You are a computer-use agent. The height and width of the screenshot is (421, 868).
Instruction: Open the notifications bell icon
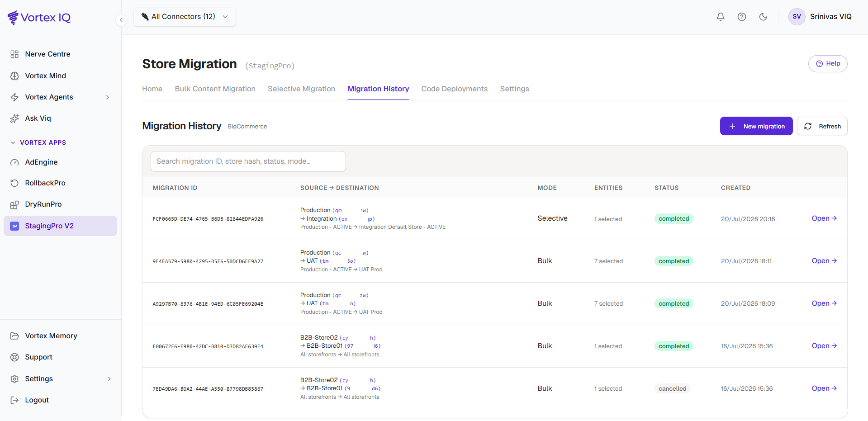[721, 17]
